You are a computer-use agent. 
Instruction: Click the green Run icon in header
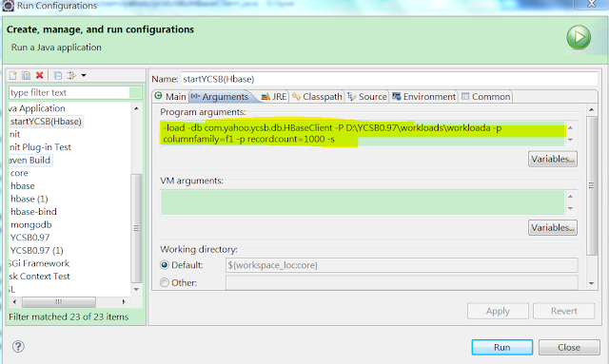[x=579, y=37]
